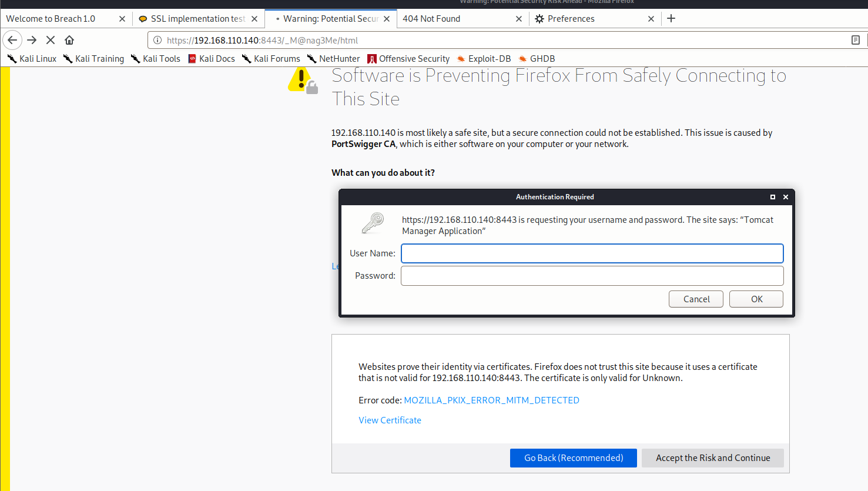Open the Kali Docs bookmark

[x=211, y=59]
